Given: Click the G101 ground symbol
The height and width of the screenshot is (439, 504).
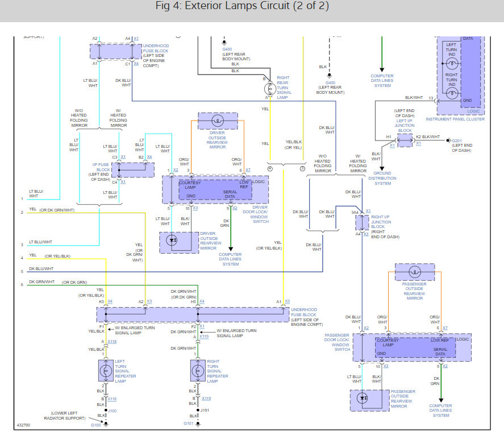Looking at the screenshot, I should (x=198, y=424).
